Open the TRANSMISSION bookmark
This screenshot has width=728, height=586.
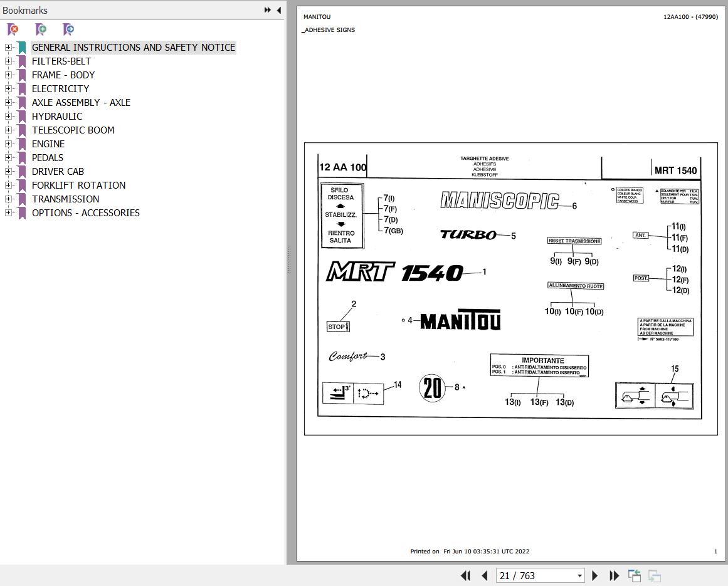pyautogui.click(x=65, y=199)
